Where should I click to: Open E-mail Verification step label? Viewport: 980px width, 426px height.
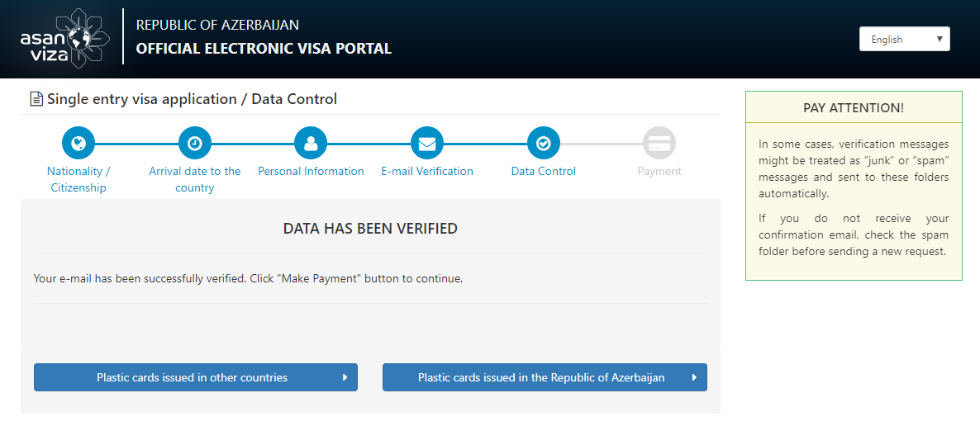point(427,171)
